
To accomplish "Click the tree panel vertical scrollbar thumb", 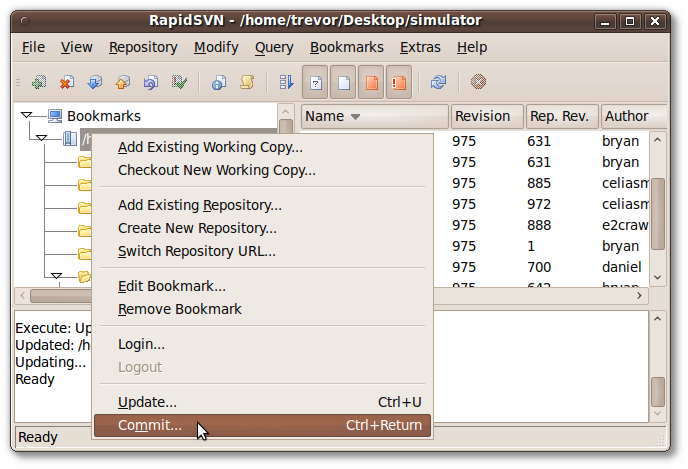I will (x=286, y=126).
